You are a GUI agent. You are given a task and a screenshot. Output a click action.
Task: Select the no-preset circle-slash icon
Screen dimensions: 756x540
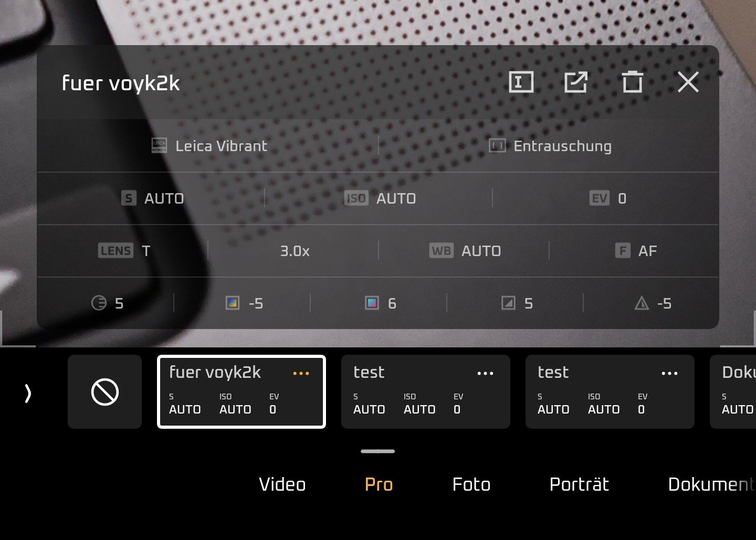pyautogui.click(x=105, y=392)
